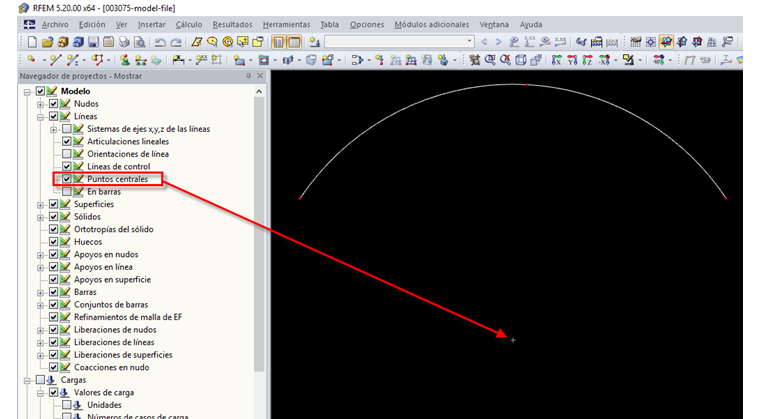Select the nodal support tool
760x419 pixels.
[x=125, y=60]
